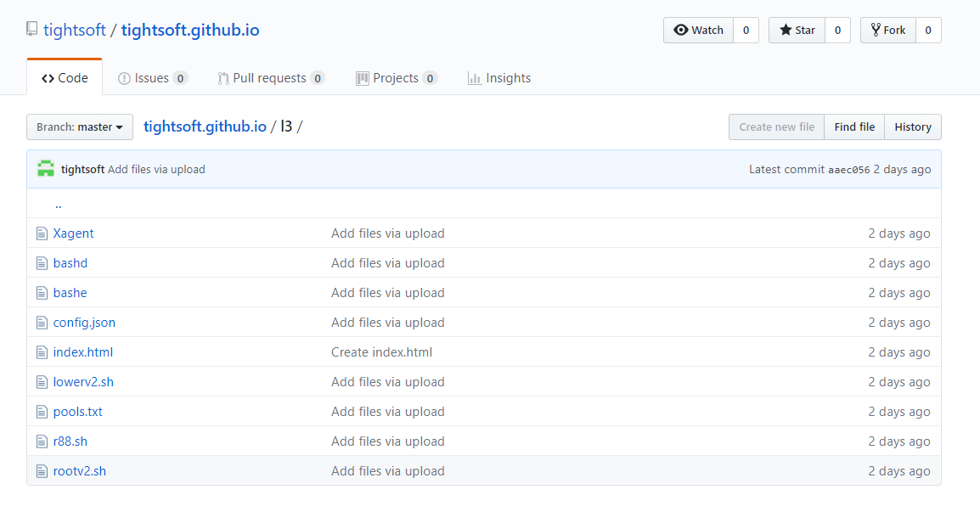Viewport: 980px width, 506px height.
Task: Open the tightsoft.github.io repo title link
Action: [x=190, y=30]
